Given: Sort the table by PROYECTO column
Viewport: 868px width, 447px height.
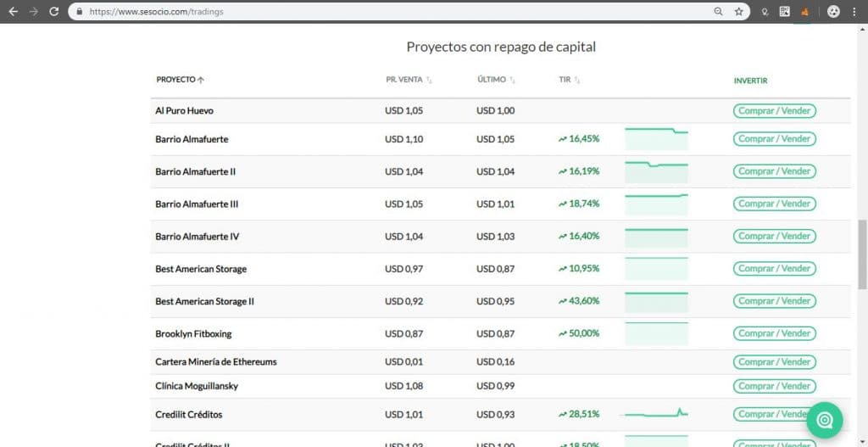Looking at the screenshot, I should coord(181,80).
